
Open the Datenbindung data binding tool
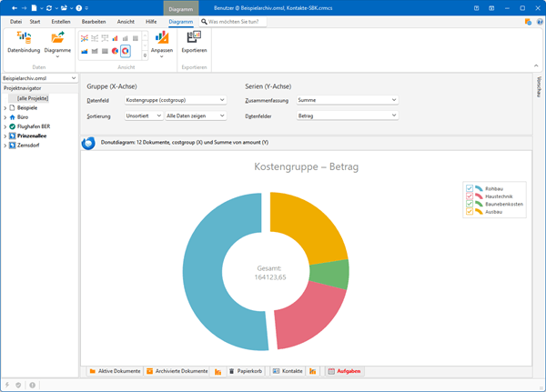(24, 42)
